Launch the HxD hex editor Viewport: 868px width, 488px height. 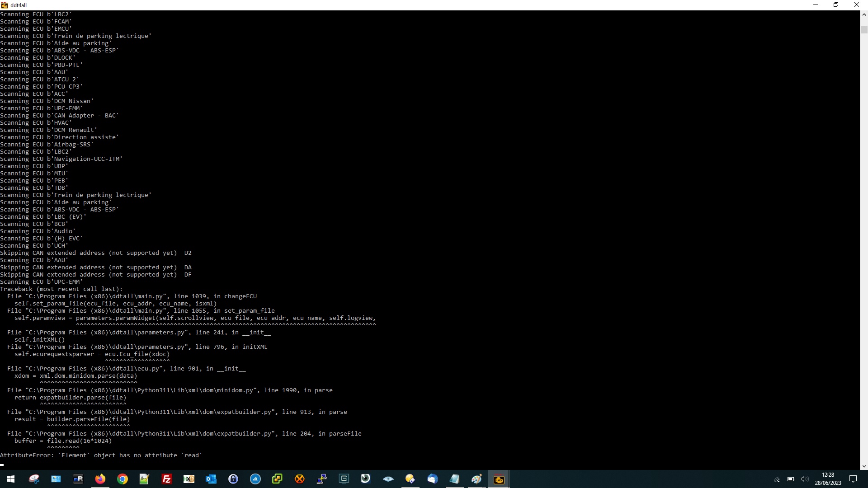pyautogui.click(x=189, y=479)
